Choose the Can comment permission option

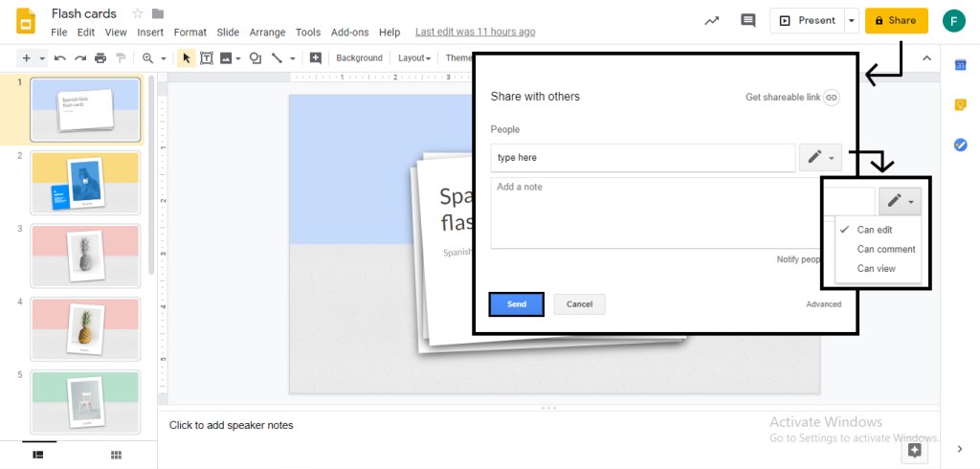click(886, 249)
